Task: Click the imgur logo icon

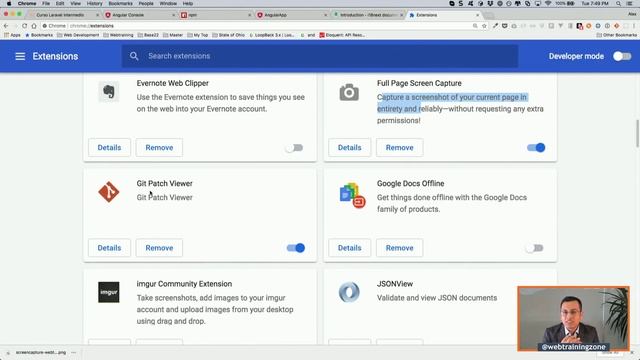Action: click(109, 292)
